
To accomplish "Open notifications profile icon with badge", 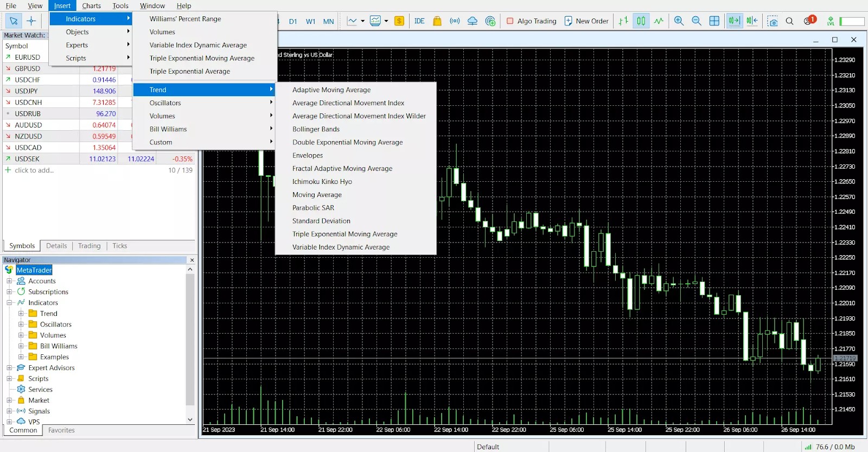I will [809, 21].
